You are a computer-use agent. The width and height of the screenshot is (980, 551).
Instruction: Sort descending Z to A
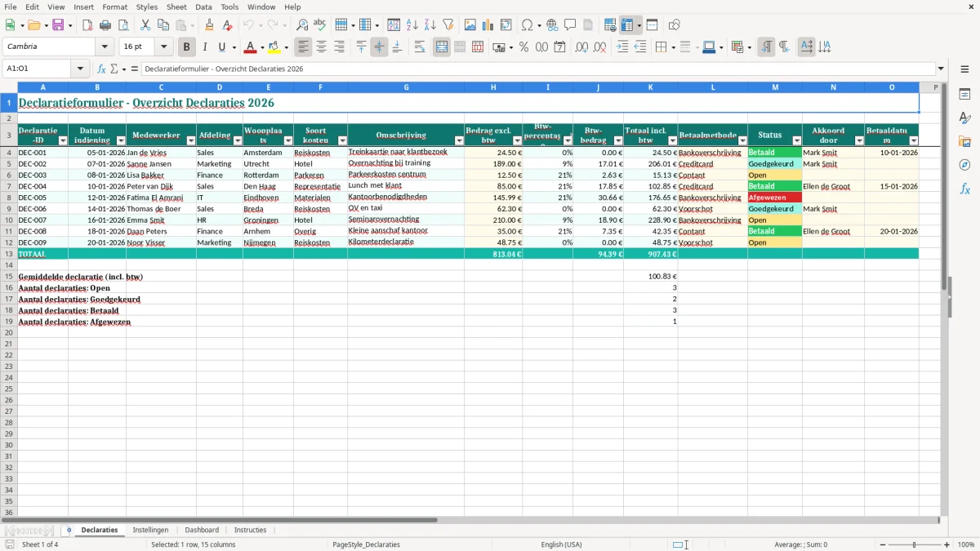(430, 25)
